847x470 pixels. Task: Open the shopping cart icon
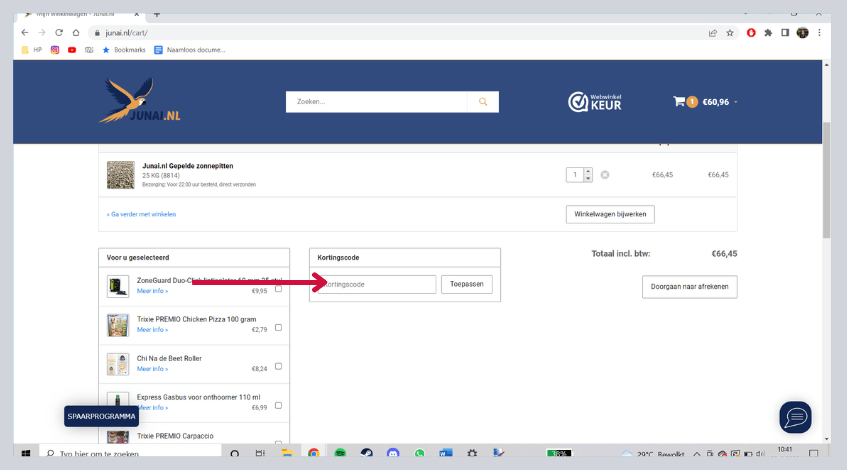679,101
